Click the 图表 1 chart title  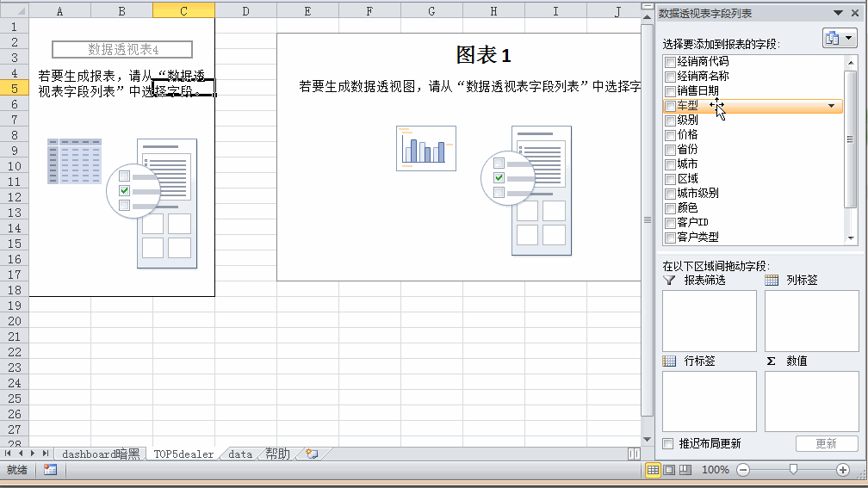pyautogui.click(x=483, y=55)
